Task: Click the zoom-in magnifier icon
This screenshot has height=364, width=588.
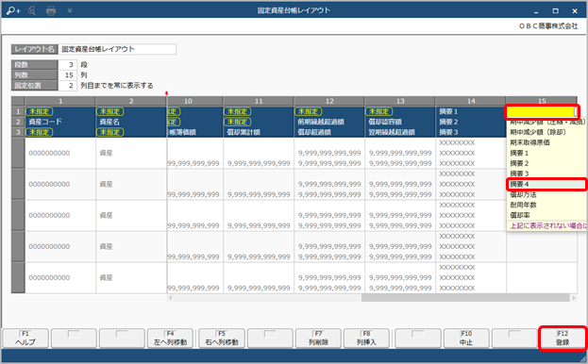Action: (13, 10)
